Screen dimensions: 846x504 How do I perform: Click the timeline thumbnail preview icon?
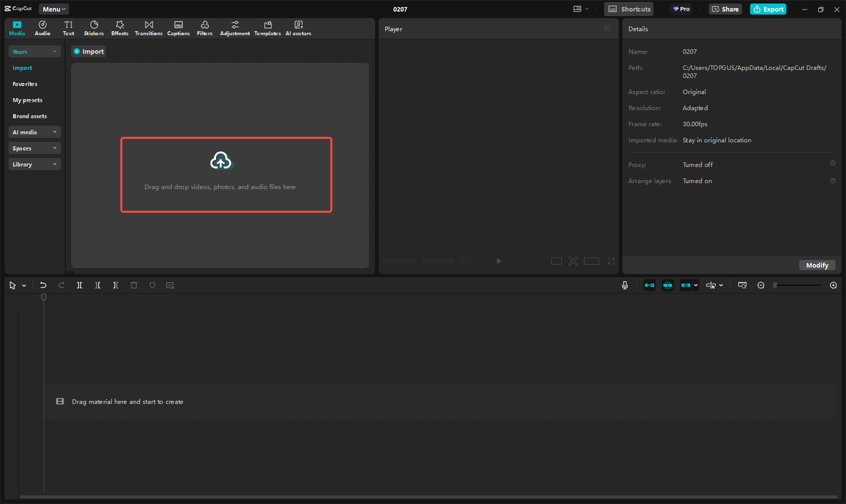coord(742,285)
